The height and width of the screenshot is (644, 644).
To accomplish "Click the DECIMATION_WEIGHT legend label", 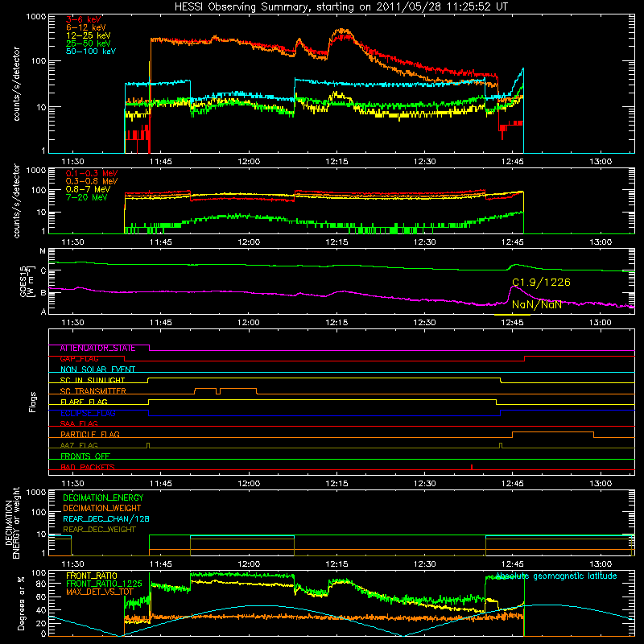I will coord(102,508).
